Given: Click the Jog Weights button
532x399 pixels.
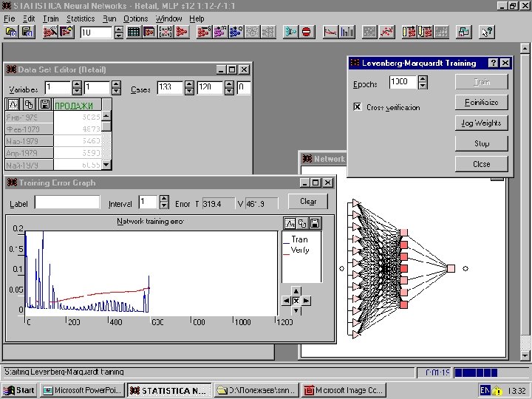Looking at the screenshot, I should pyautogui.click(x=482, y=123).
